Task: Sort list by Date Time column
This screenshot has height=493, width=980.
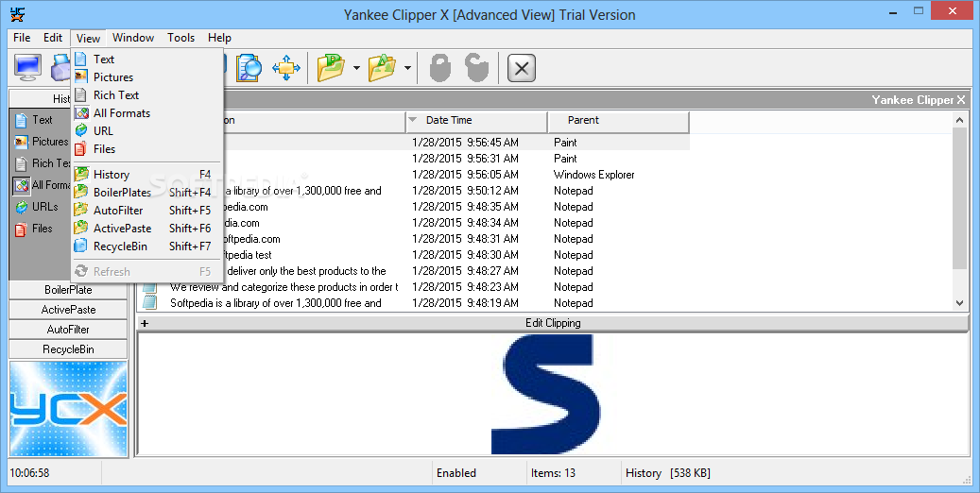Action: pyautogui.click(x=477, y=121)
